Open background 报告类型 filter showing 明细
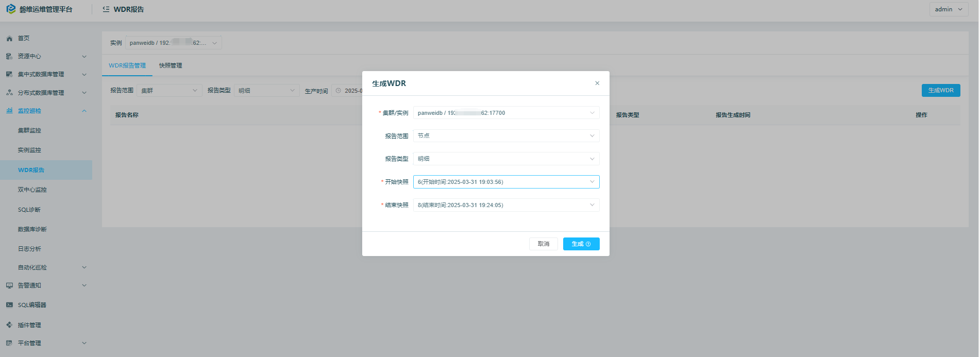980x357 pixels. (x=266, y=91)
